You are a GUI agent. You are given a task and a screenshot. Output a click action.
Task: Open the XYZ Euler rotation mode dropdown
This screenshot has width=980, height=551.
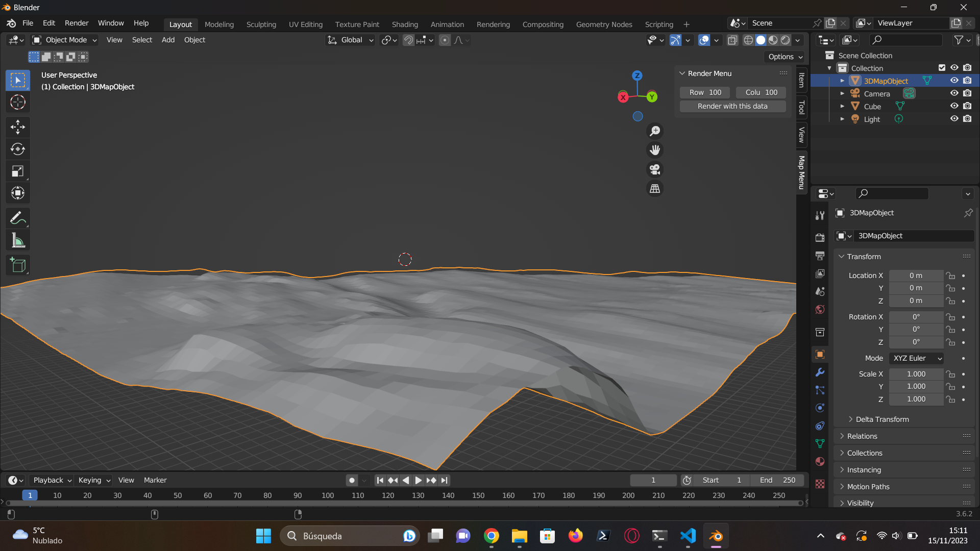pos(916,359)
